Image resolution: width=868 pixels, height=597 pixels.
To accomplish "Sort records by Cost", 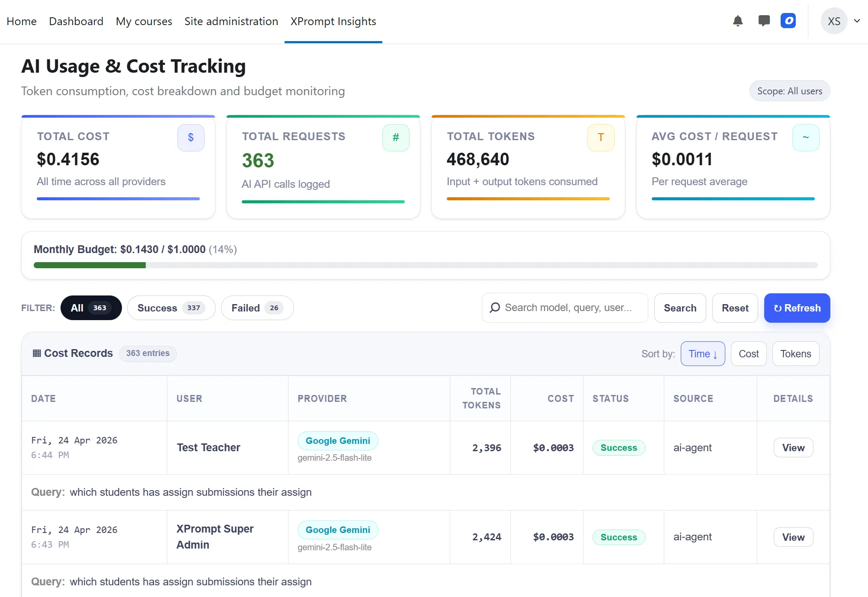I will tap(749, 353).
